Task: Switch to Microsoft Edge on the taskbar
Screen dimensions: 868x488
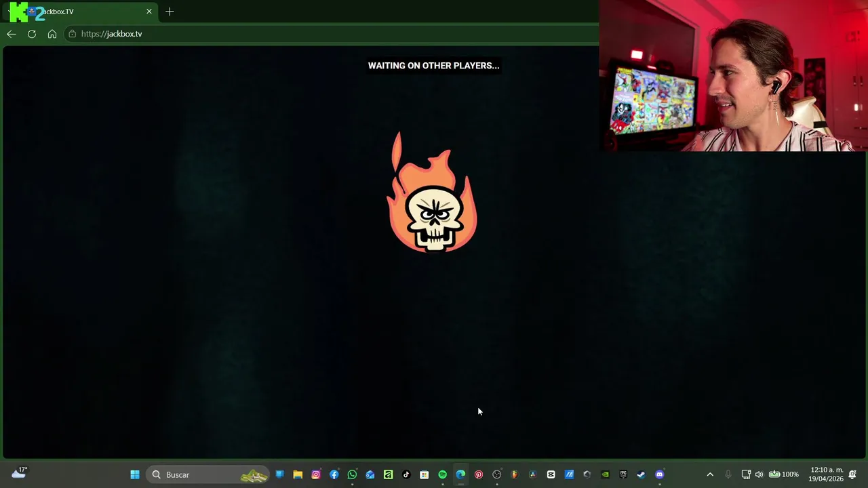Action: (460, 474)
